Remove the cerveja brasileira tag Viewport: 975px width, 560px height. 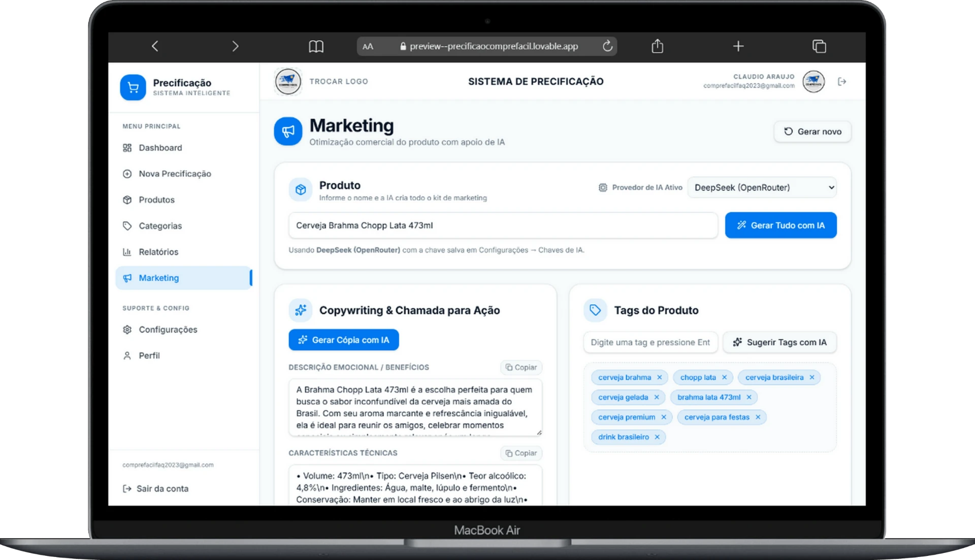tap(812, 377)
